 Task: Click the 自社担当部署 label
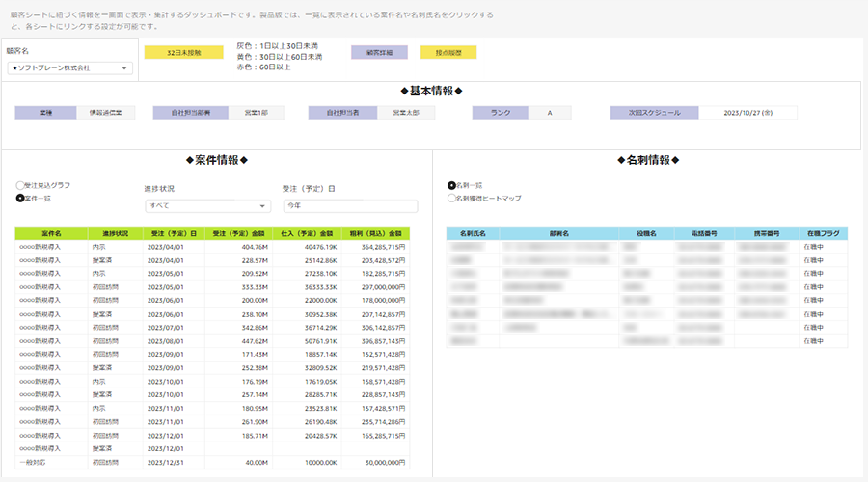190,113
